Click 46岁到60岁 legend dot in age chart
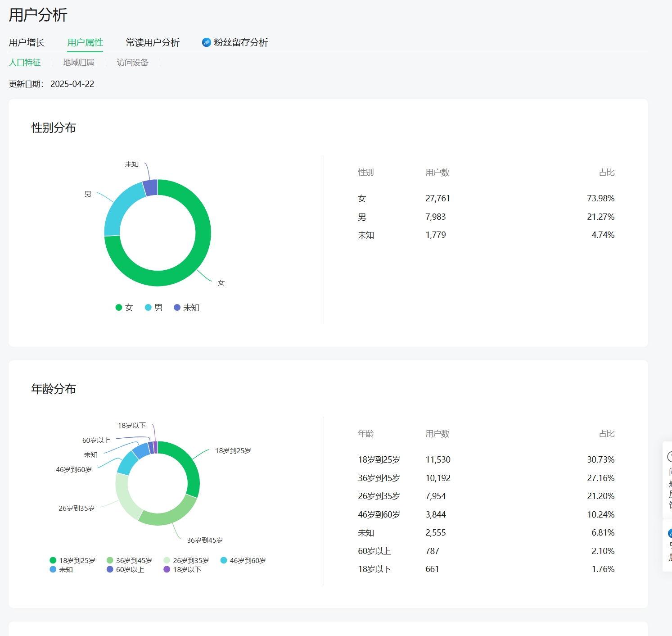Image resolution: width=672 pixels, height=636 pixels. point(224,560)
